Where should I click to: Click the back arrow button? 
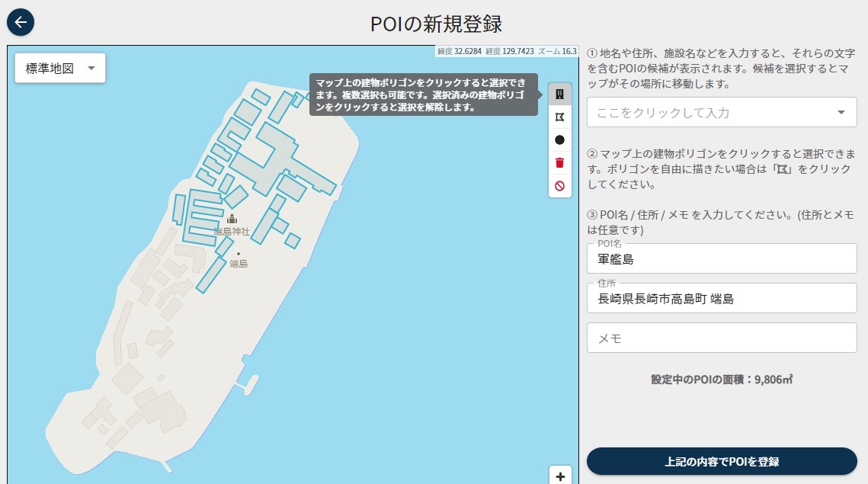click(x=21, y=22)
